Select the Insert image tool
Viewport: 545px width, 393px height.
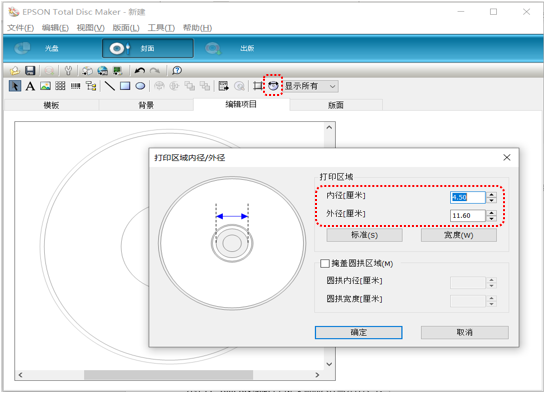(x=46, y=86)
